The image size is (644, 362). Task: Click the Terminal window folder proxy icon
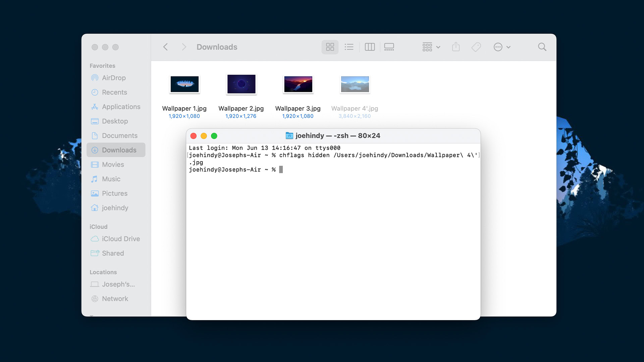(x=289, y=136)
